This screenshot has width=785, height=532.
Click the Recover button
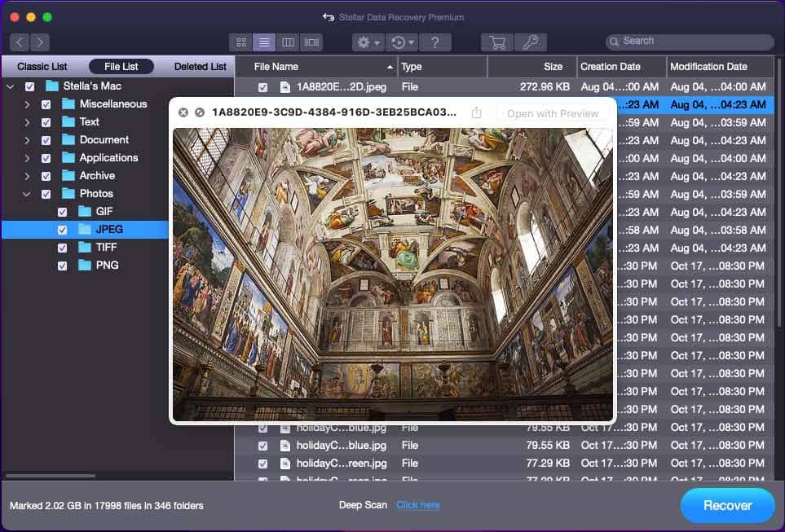click(727, 505)
